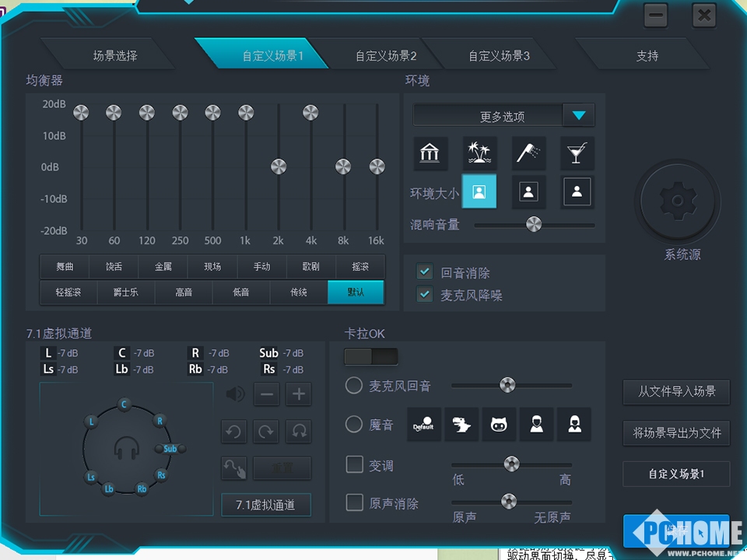Screen dimensions: 747x560
Task: Choose the 爵士乐 equalizer preset
Action: (x=124, y=292)
